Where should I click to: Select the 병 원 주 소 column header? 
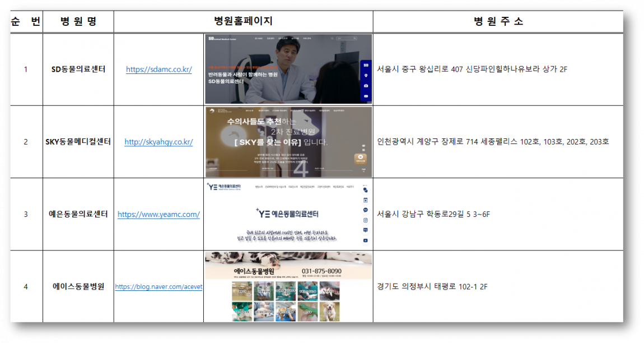tap(498, 22)
